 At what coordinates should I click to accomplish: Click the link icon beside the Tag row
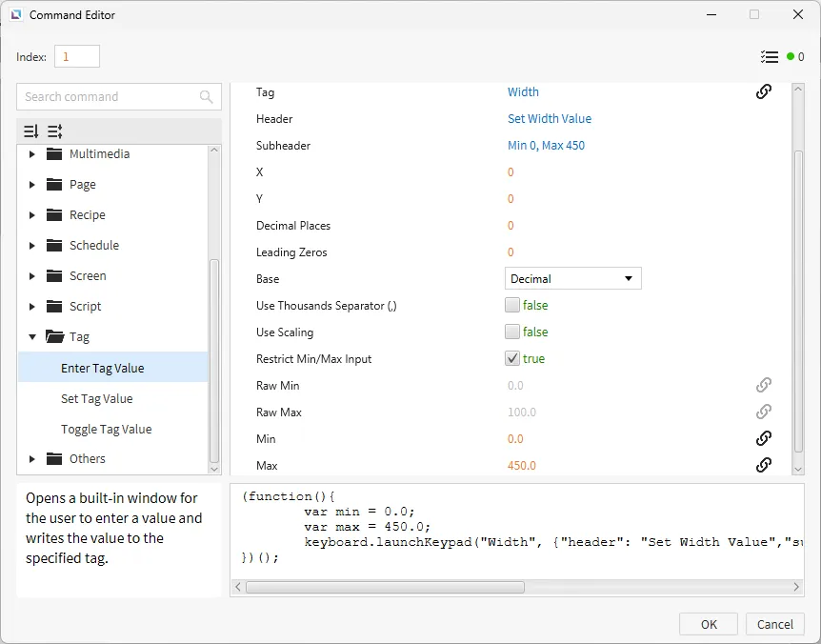pos(763,92)
